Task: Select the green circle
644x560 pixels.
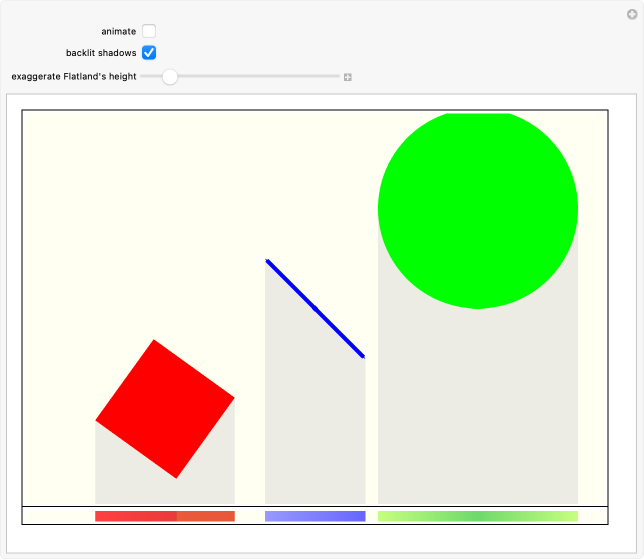Action: (478, 208)
